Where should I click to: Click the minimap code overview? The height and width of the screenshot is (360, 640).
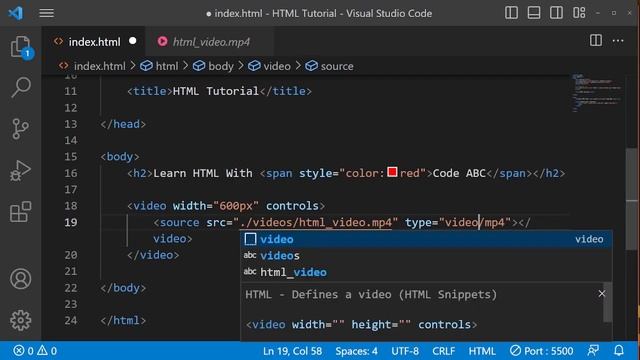(596, 93)
